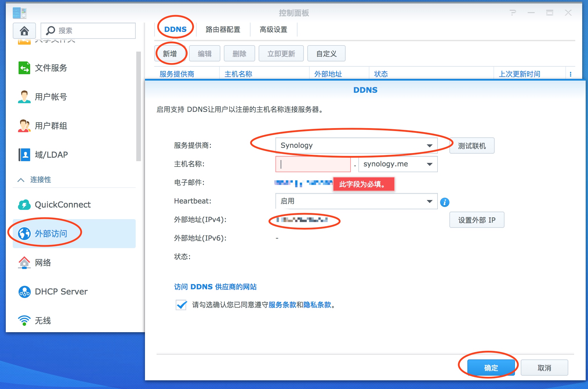Viewport: 588px width, 389px height.
Task: Select 外部访问 globe icon
Action: (24, 234)
